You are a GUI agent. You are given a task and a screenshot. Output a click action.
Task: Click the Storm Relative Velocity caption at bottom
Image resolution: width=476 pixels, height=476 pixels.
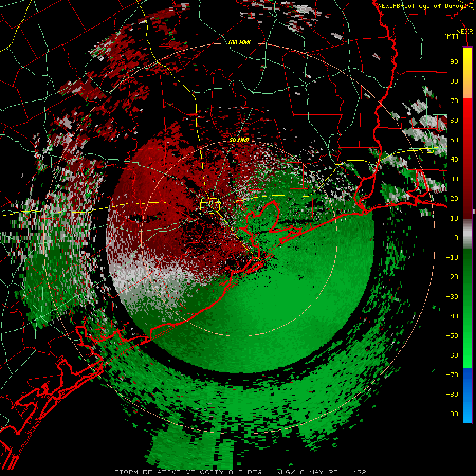240,472
